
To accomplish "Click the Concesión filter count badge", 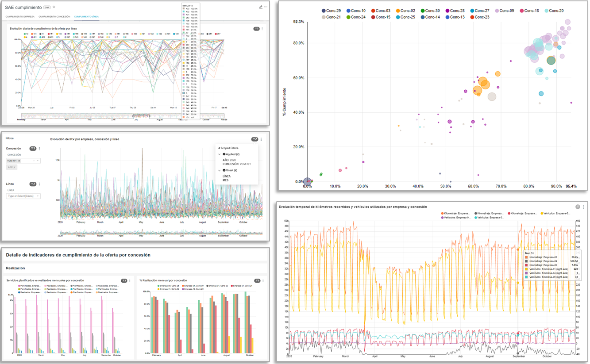I will pyautogui.click(x=33, y=149).
